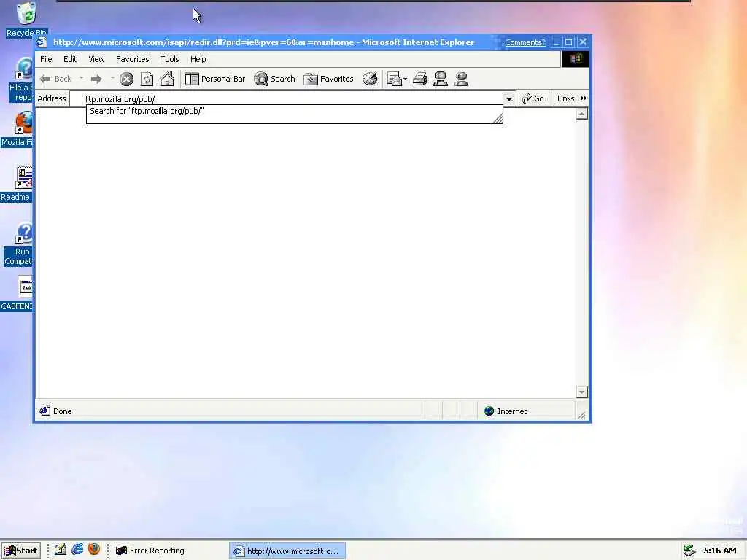This screenshot has height=560, width=747.
Task: Click the Internet zone globe in status bar
Action: [x=489, y=411]
